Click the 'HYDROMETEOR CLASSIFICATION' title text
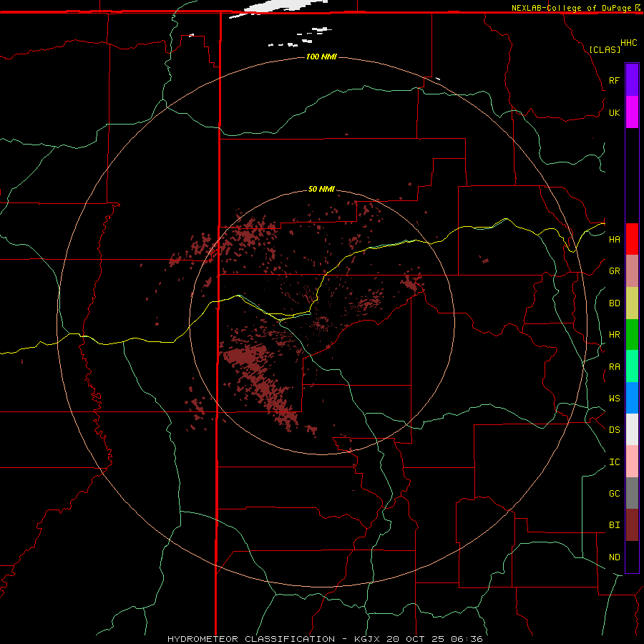This screenshot has width=644, height=644. coord(251,639)
